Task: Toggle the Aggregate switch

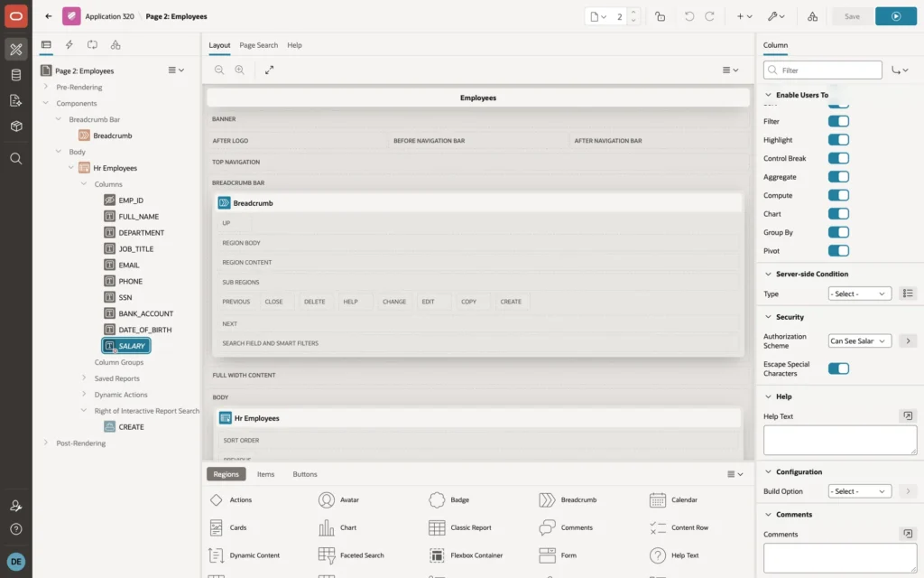Action: pos(838,176)
